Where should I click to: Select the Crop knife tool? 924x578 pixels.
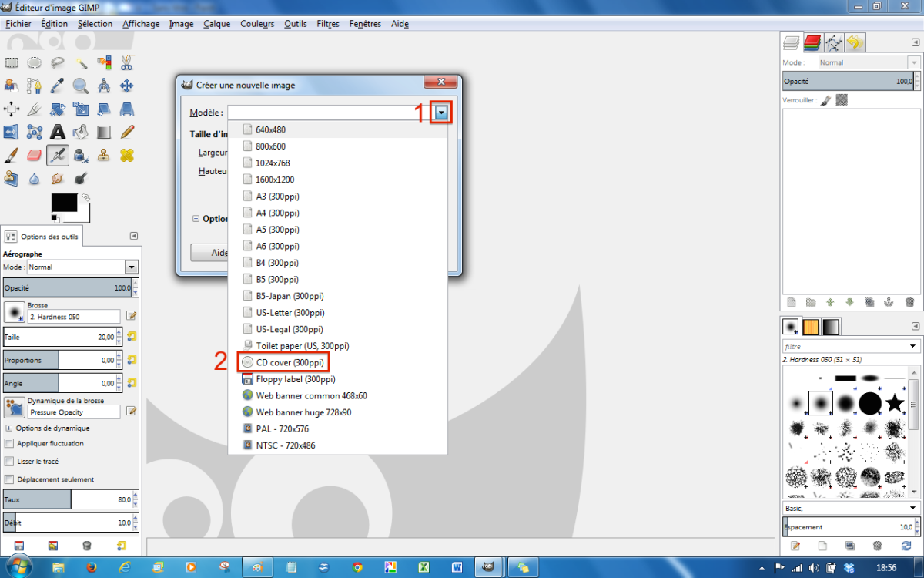pos(35,109)
